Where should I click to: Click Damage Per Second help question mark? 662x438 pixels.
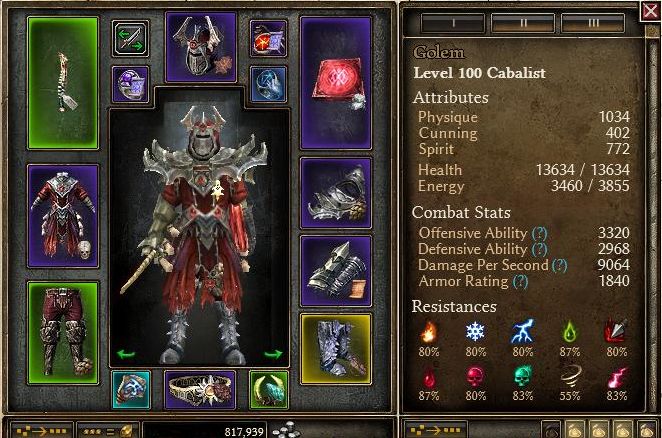point(559,265)
